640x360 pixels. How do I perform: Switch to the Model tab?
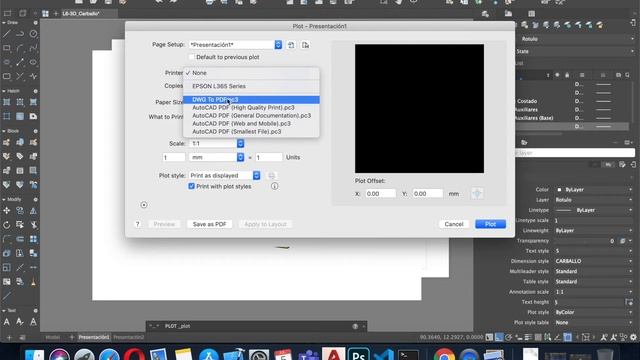point(52,337)
